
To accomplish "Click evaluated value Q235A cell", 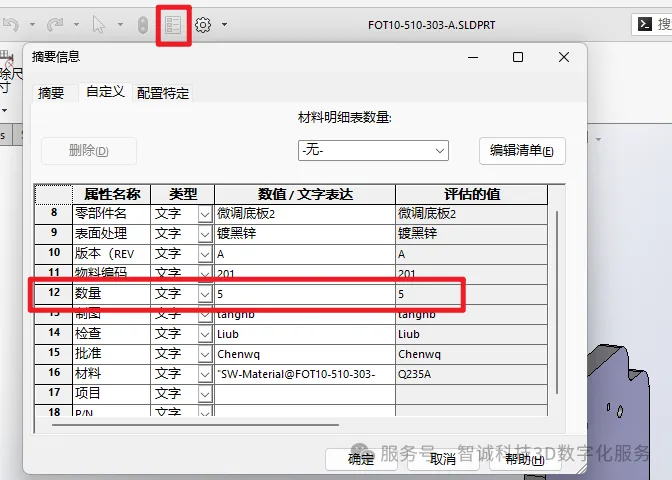I will 471,374.
